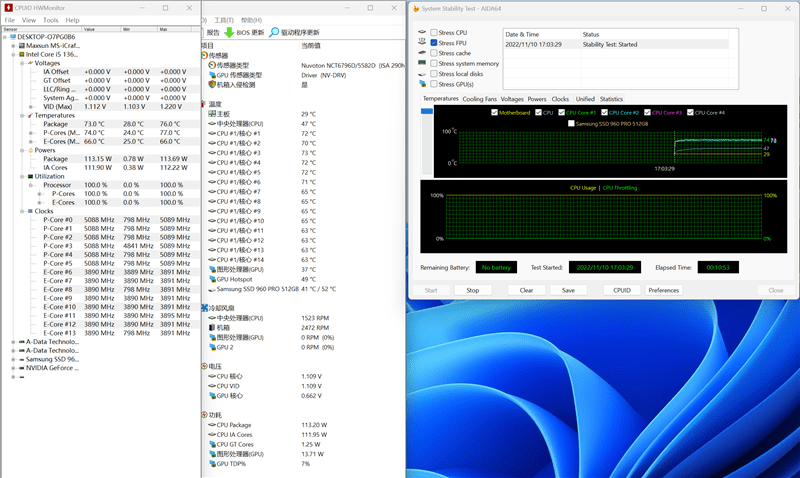Select the Stability Test: Started log row
800x478 pixels.
point(616,44)
